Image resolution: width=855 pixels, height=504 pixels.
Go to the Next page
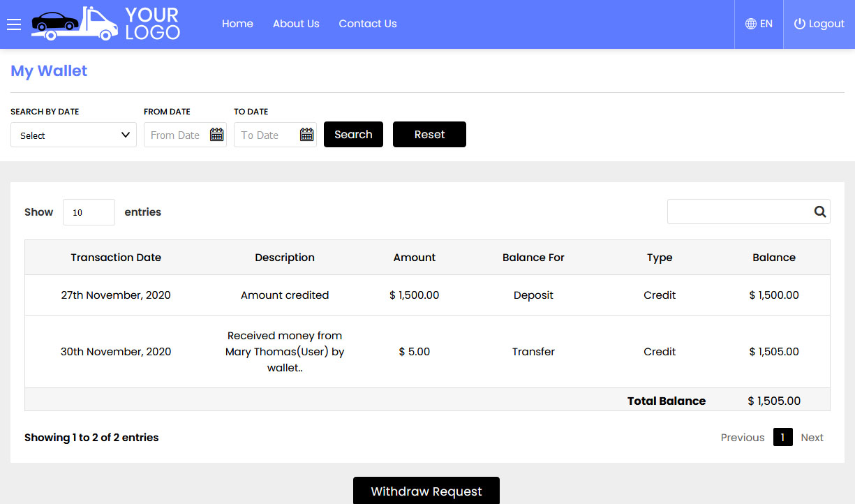coord(812,438)
